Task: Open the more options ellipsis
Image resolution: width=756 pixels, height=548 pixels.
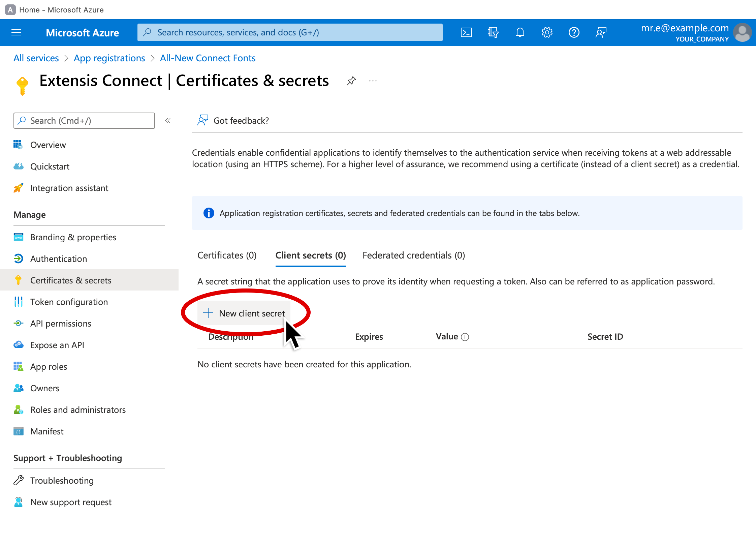Action: (373, 81)
